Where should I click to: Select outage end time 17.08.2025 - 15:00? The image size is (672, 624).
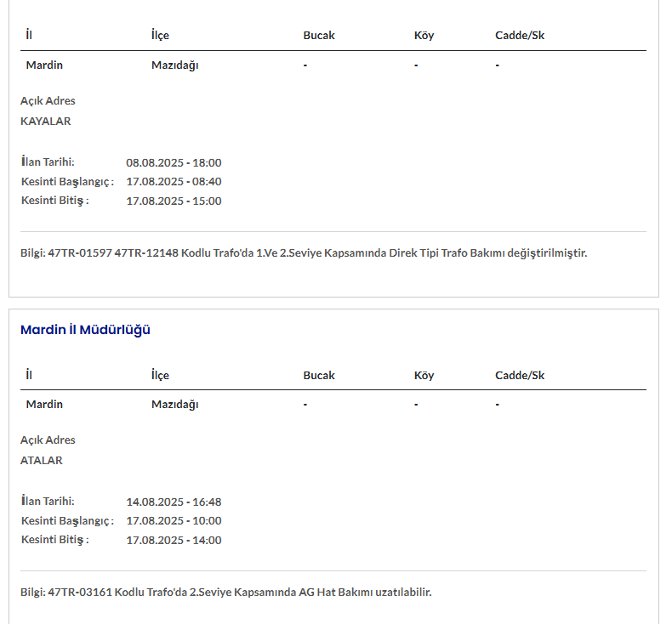tap(174, 201)
